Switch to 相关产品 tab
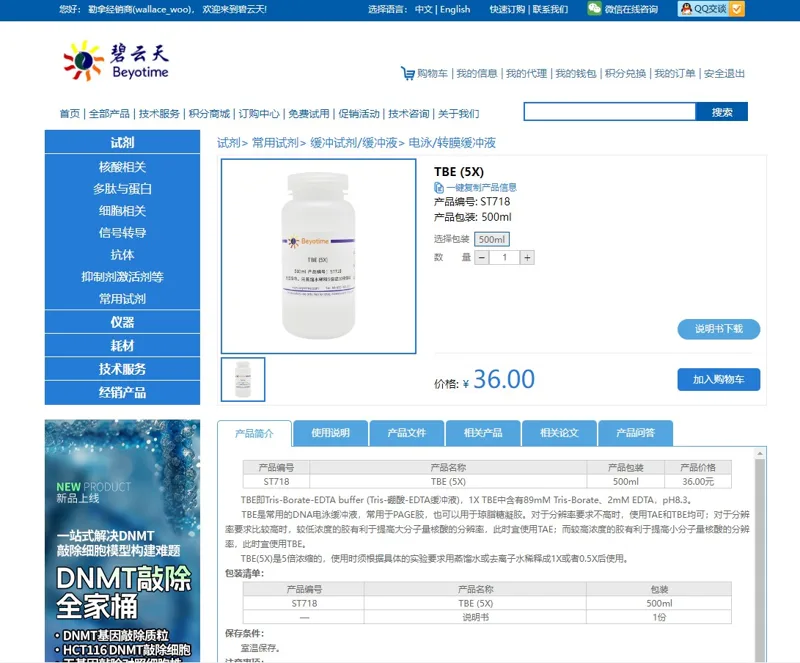 tap(483, 433)
